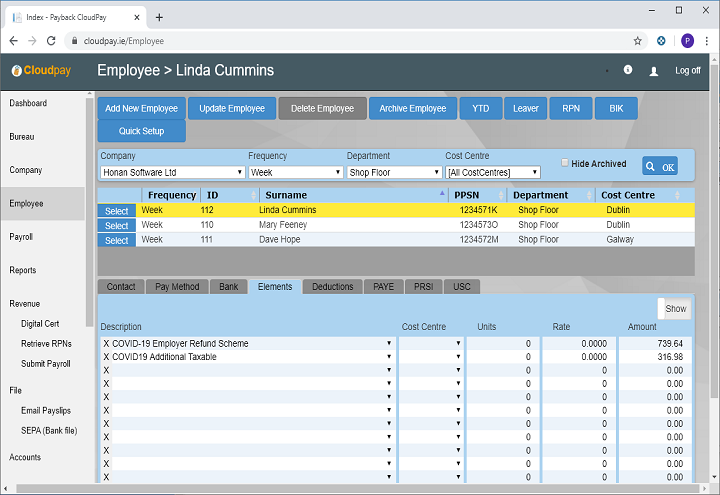Screen dimensions: 720x495
Task: Click the OK search button
Action: click(660, 167)
